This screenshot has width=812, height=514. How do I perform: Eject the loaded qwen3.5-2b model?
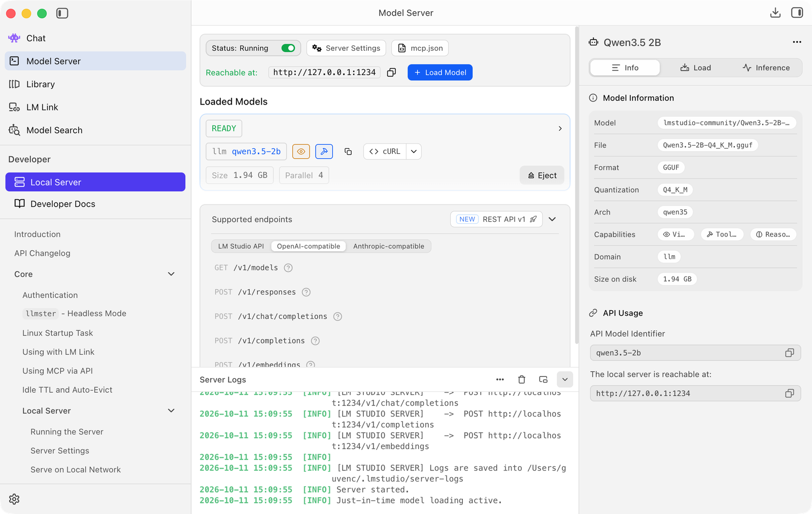[x=542, y=175]
